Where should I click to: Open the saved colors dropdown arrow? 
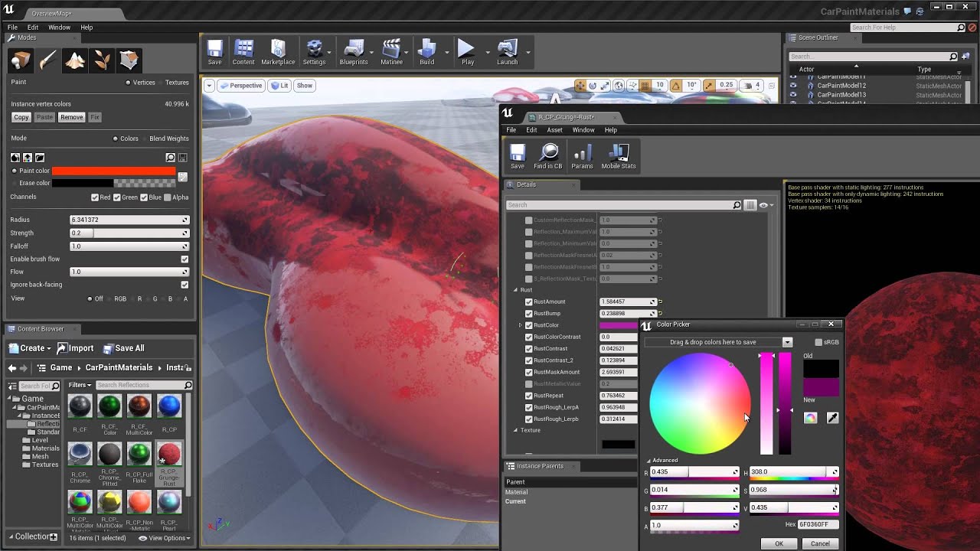coord(787,342)
